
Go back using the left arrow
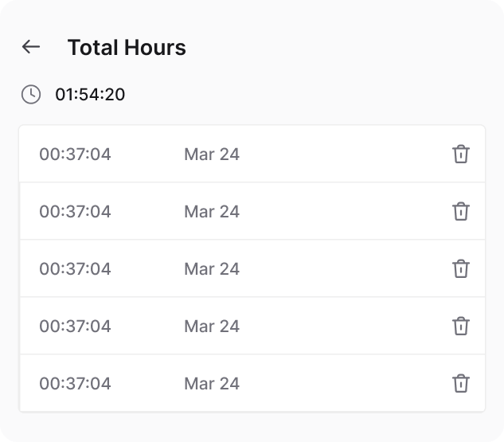(x=31, y=47)
